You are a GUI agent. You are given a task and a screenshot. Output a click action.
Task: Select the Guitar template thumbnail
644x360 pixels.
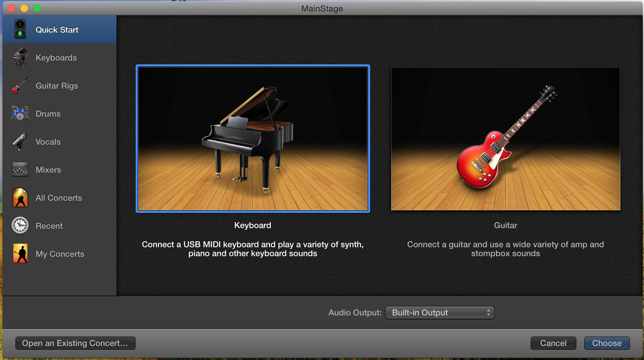(x=506, y=139)
